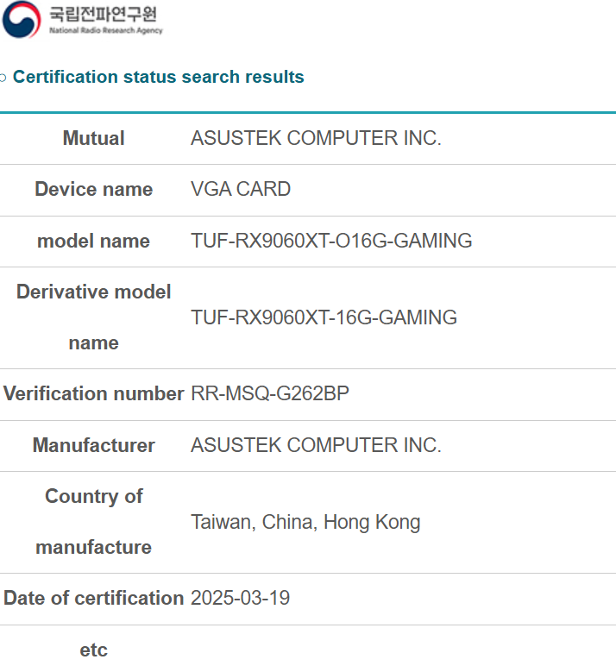Click the "Date of certification" label
This screenshot has width=616, height=672.
[x=93, y=599]
